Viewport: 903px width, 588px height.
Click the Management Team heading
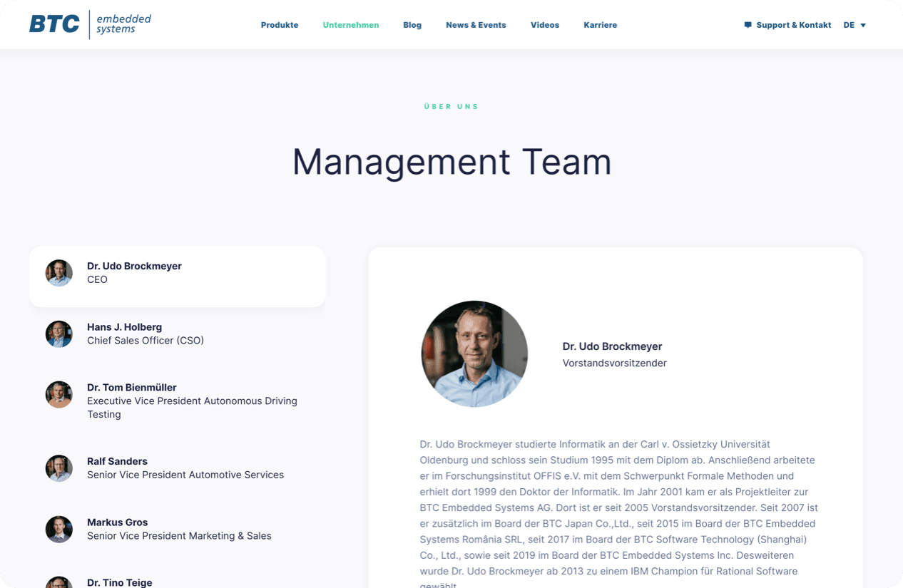click(x=451, y=162)
